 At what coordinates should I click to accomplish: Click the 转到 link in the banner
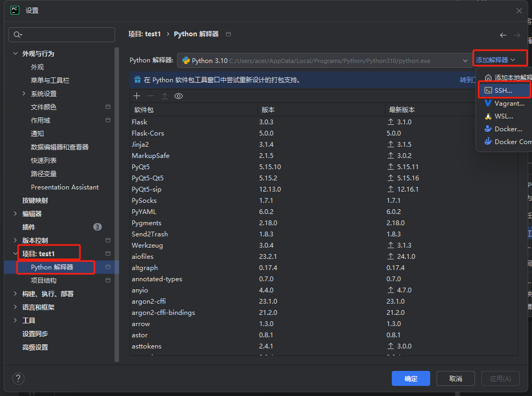pos(467,80)
